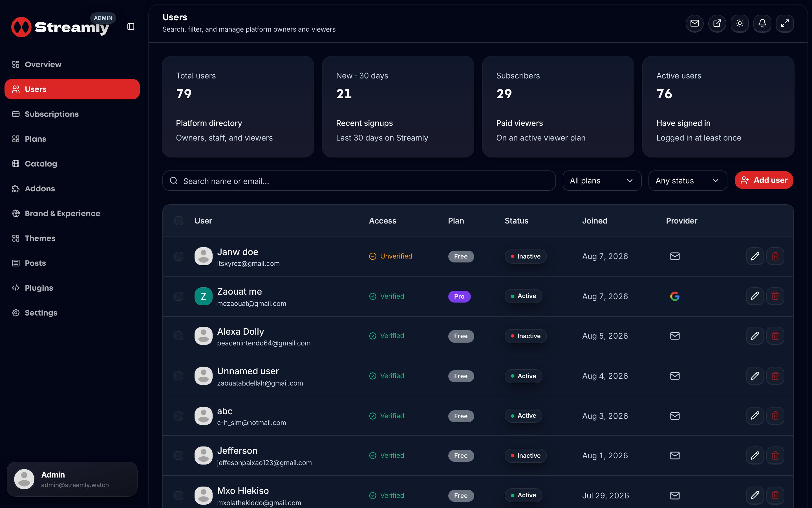The width and height of the screenshot is (812, 508).
Task: Click the Total users stat card
Action: tap(238, 106)
